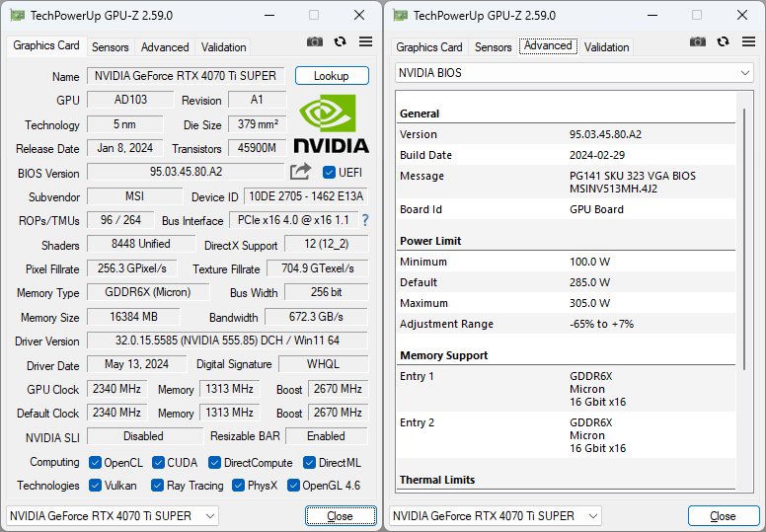Click the Minimum power limit 100.0 W

589,262
